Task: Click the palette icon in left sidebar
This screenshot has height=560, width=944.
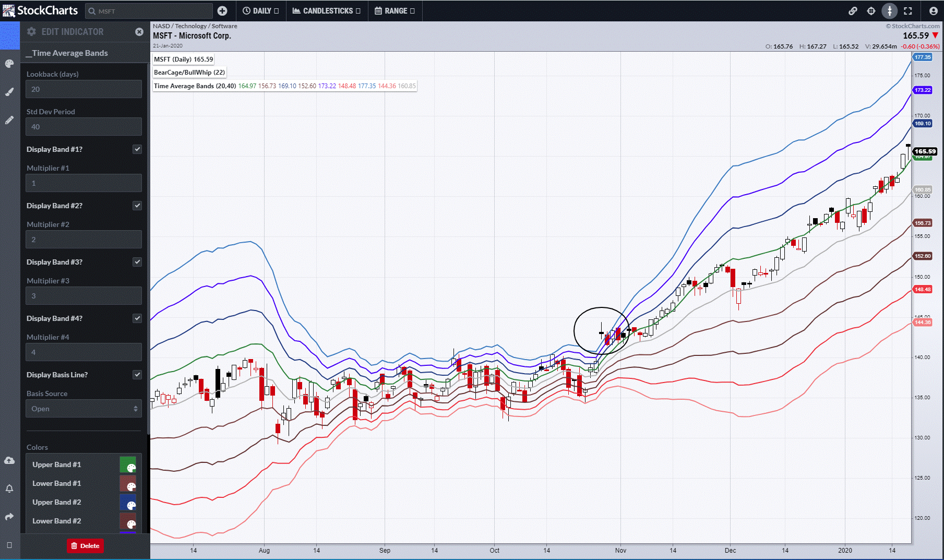Action: (9, 64)
